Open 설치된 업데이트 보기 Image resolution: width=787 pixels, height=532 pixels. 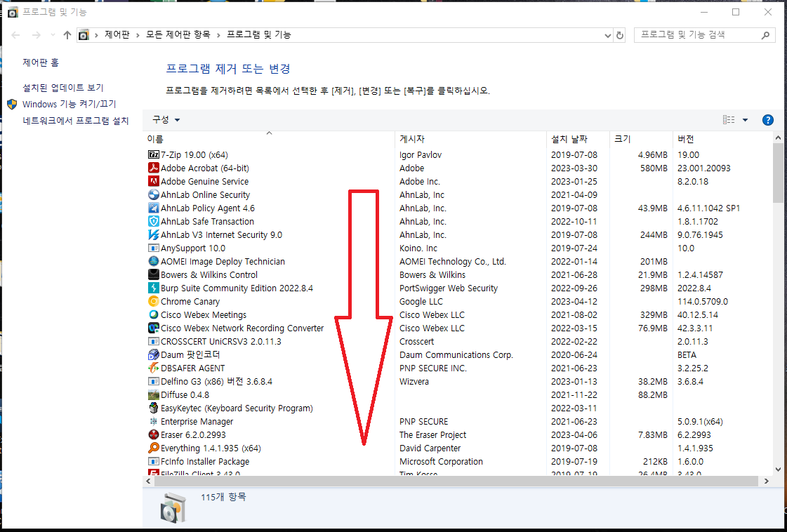[50, 87]
